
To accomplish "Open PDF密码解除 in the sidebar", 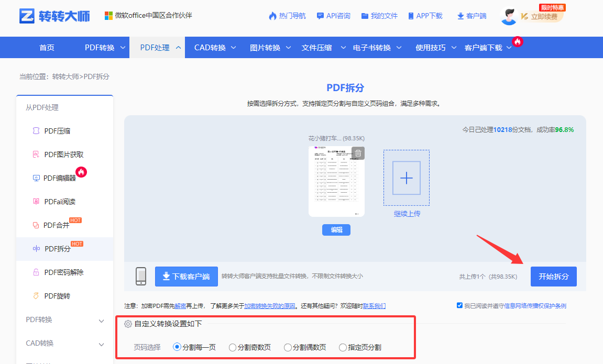I will 64,272.
